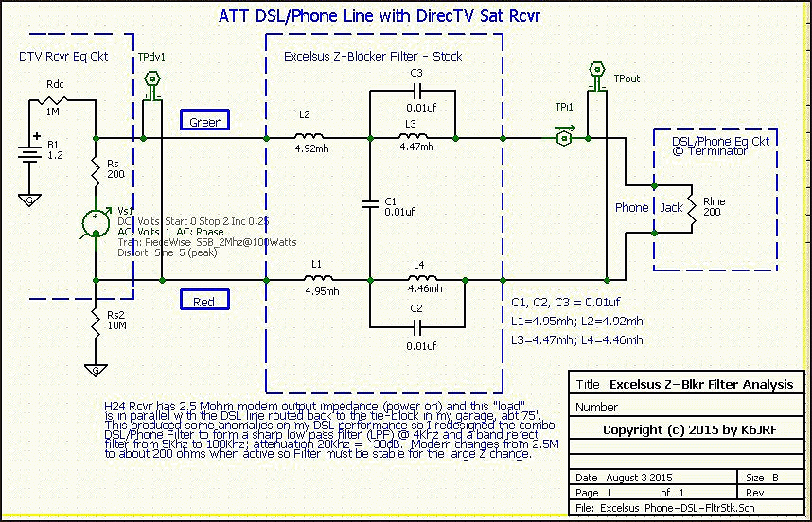
Task: Select the L4 inductor coil
Action: pyautogui.click(x=419, y=280)
